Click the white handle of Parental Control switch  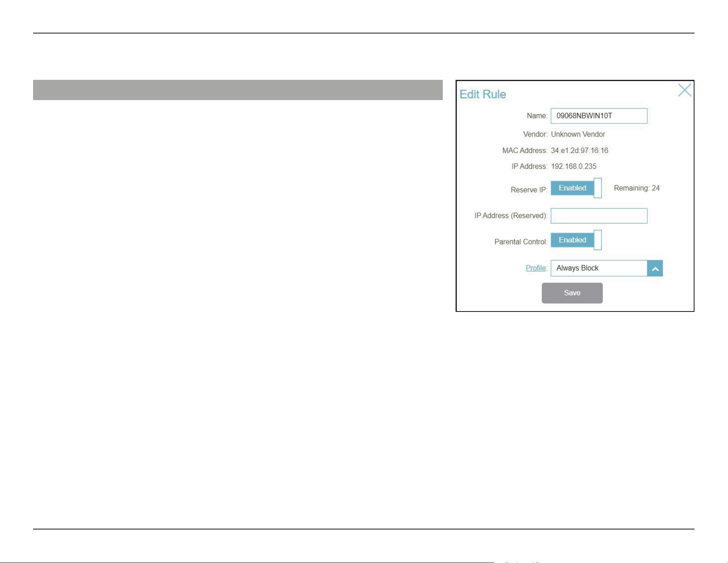[598, 240]
